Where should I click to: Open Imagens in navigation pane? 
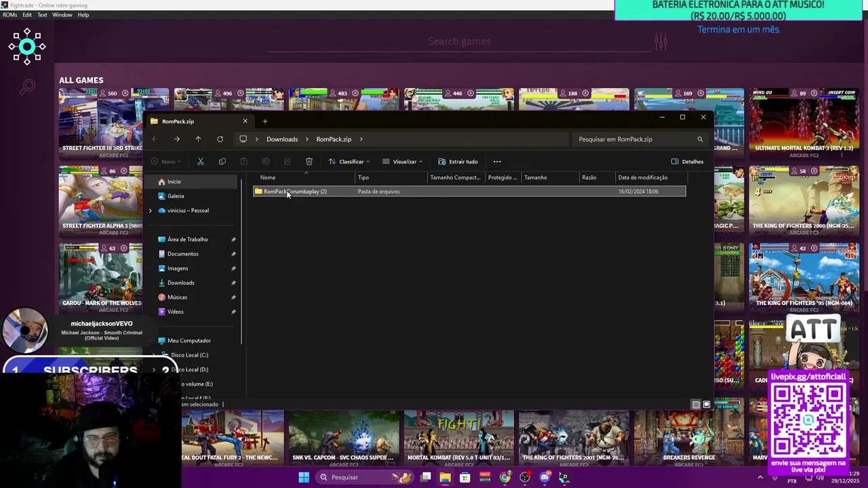coord(172,268)
